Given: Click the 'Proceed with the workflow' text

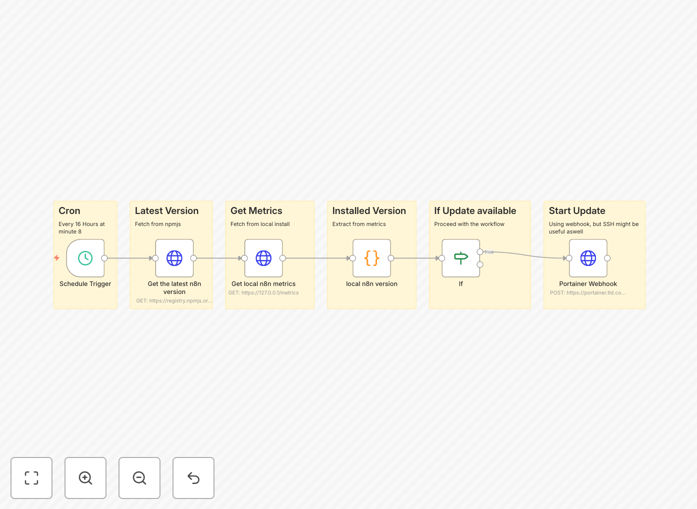Looking at the screenshot, I should point(469,224).
